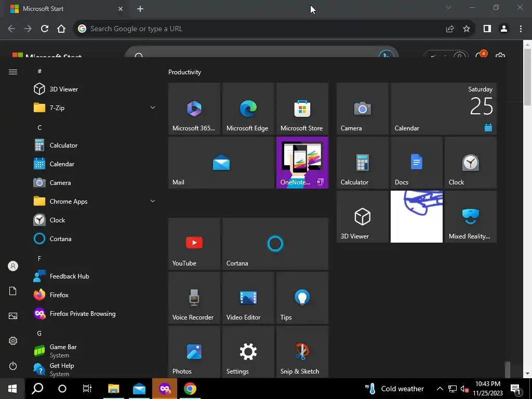Viewport: 532px width, 399px height.
Task: Launch Microsoft Edge tile
Action: click(x=248, y=109)
